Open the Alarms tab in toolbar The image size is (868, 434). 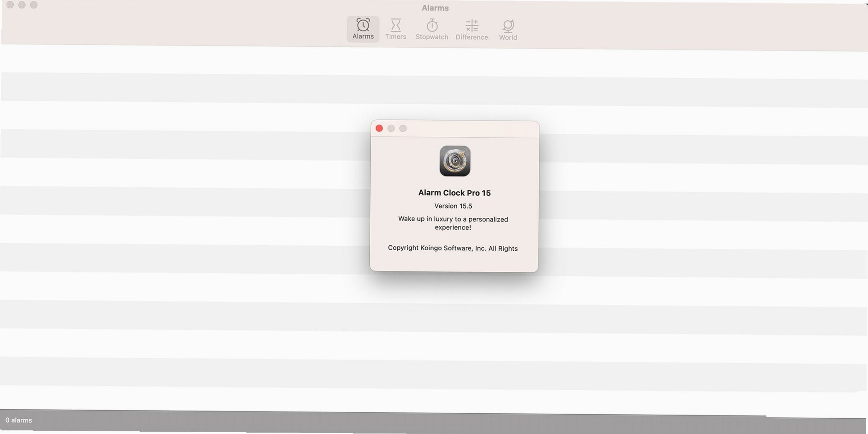363,29
